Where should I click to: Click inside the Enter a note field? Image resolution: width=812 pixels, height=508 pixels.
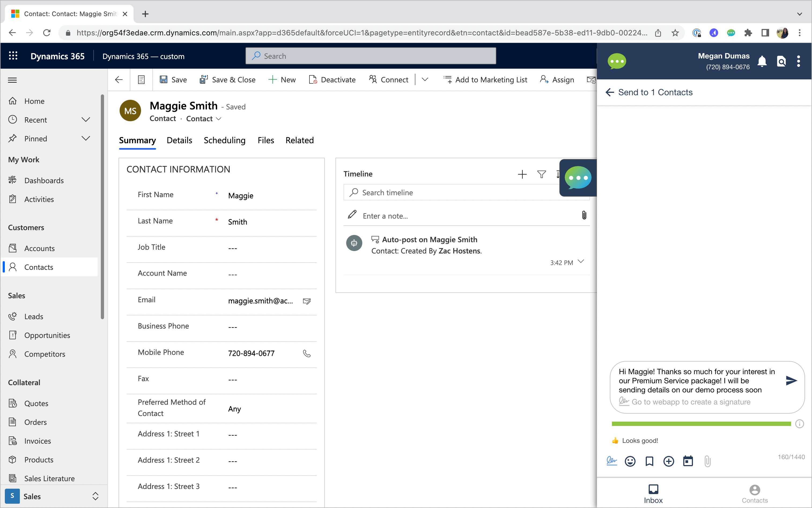tap(437, 216)
